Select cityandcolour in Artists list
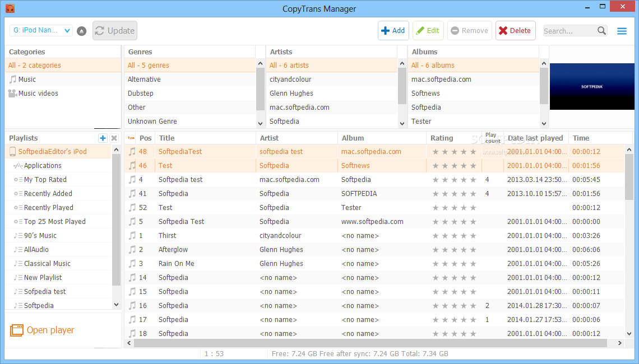Screen dimensions: 639x364 (332, 80)
